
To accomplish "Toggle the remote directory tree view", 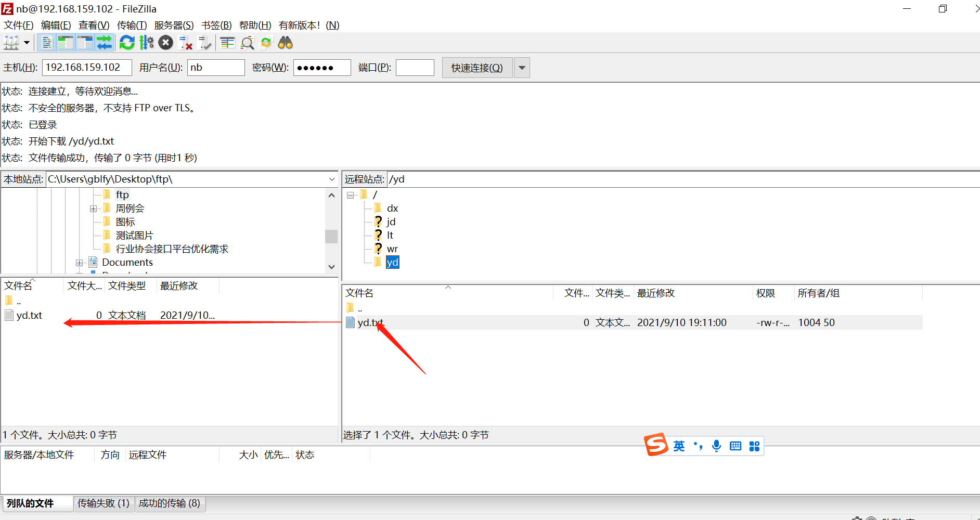I will click(x=85, y=43).
